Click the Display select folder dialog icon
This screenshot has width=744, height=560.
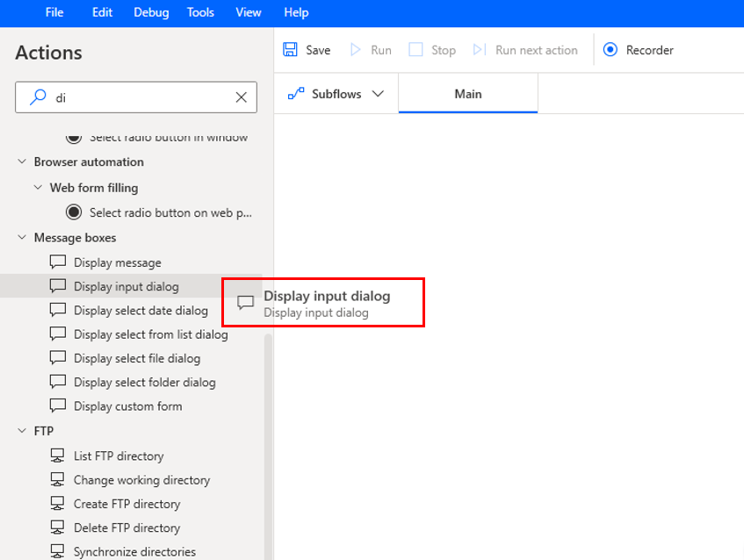[58, 381]
